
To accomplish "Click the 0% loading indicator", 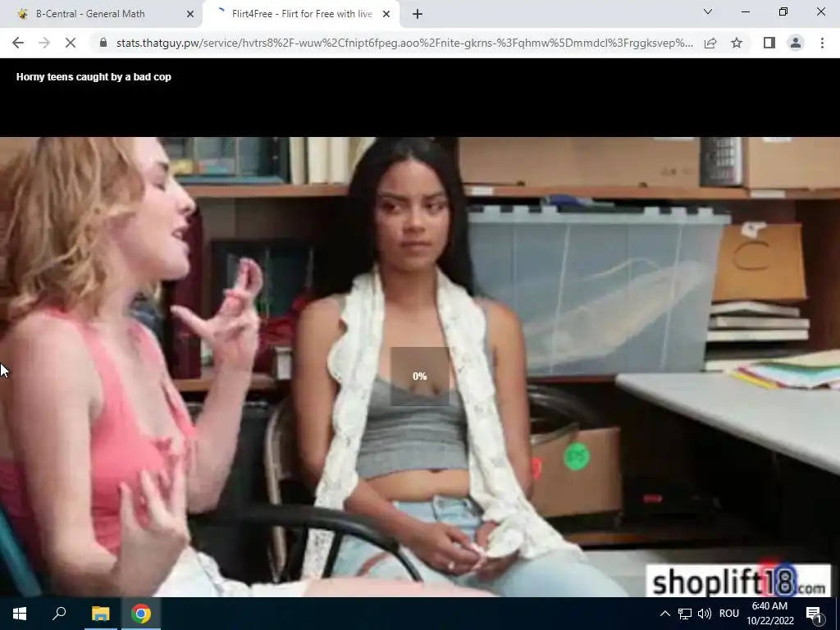I will [419, 376].
